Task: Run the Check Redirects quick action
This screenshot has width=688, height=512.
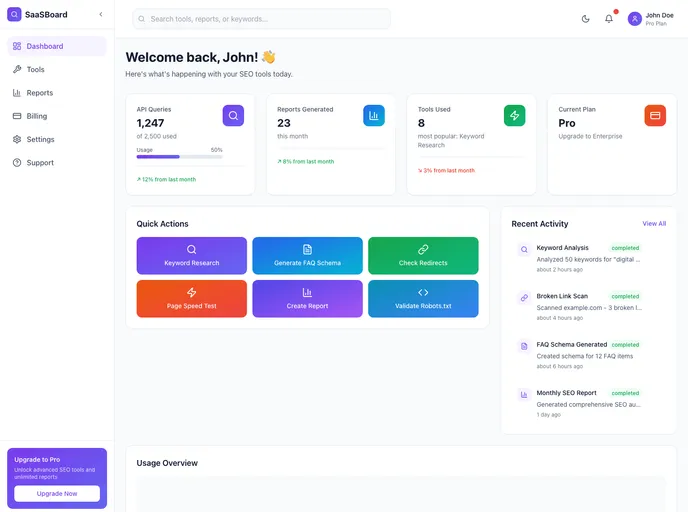Action: (423, 256)
